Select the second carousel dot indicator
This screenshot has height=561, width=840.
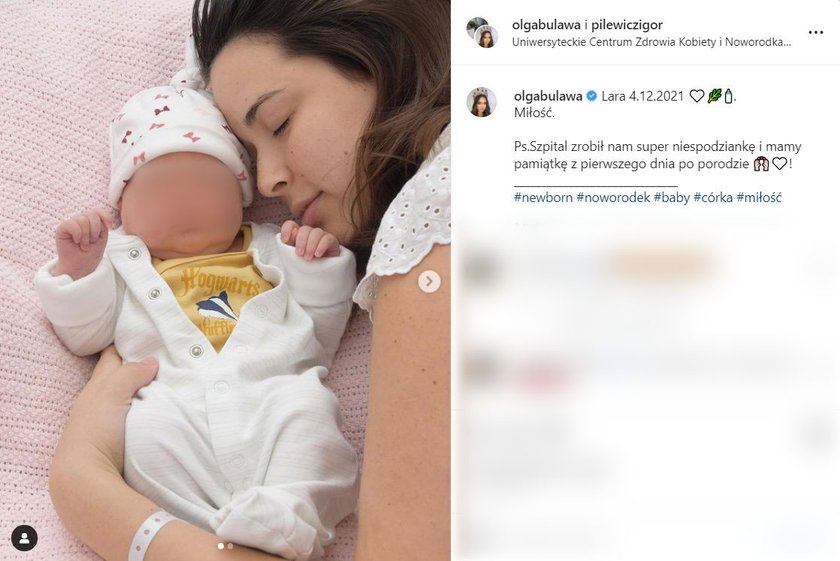(x=230, y=546)
